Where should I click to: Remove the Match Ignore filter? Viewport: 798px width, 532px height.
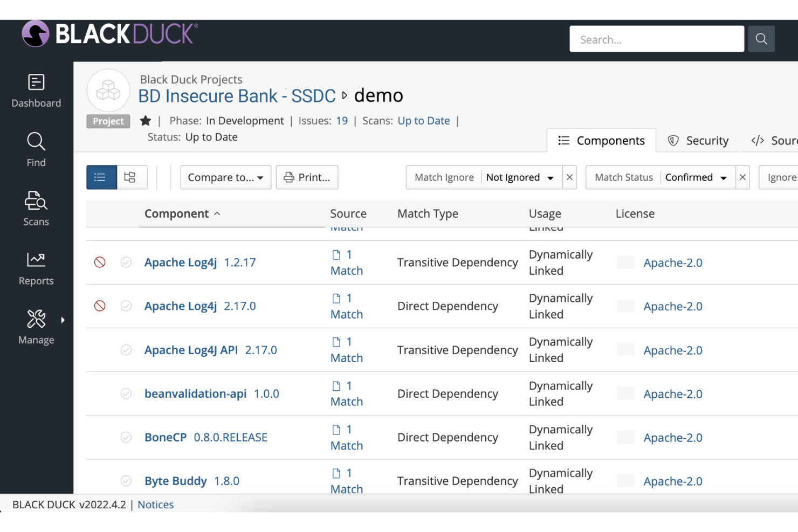pyautogui.click(x=569, y=177)
